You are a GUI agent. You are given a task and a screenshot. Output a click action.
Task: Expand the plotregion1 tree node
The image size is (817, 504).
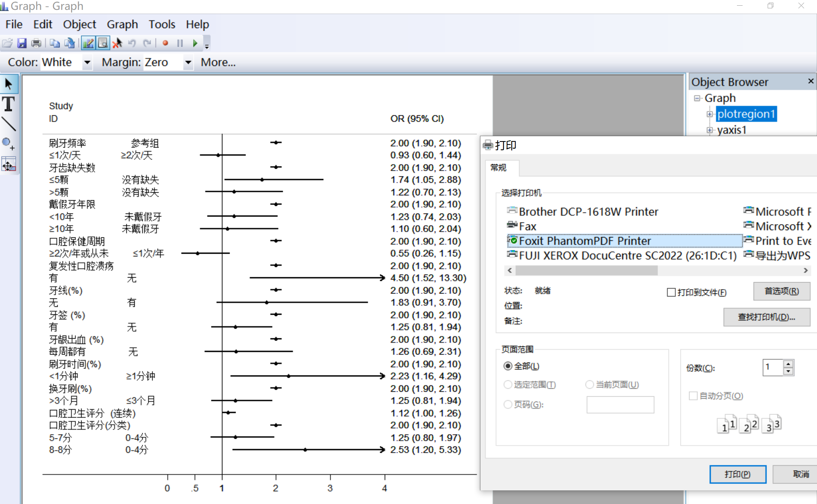click(709, 114)
